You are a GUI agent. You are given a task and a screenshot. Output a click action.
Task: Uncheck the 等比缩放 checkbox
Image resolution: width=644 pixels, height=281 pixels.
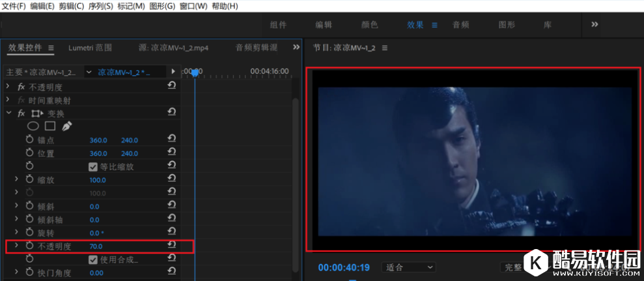point(93,166)
